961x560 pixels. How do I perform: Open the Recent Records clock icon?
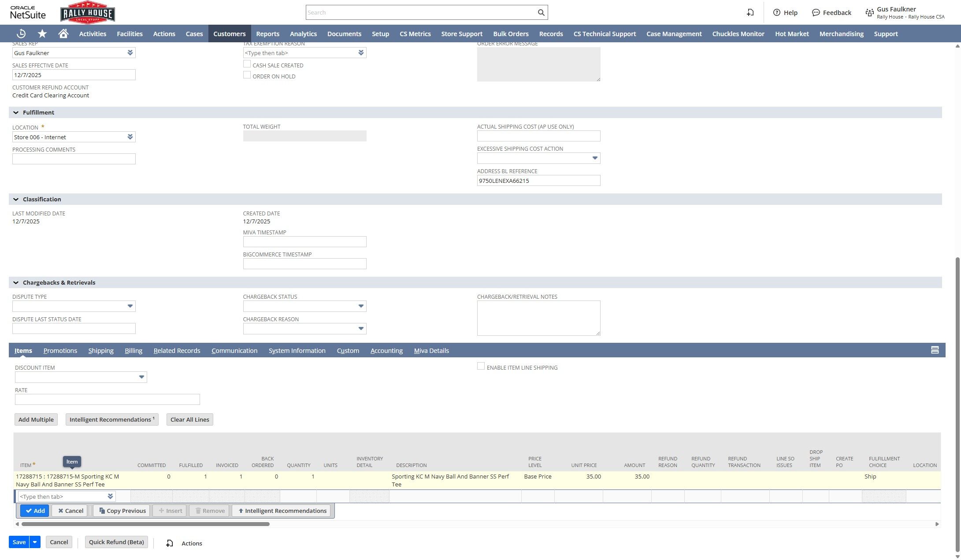tap(21, 34)
